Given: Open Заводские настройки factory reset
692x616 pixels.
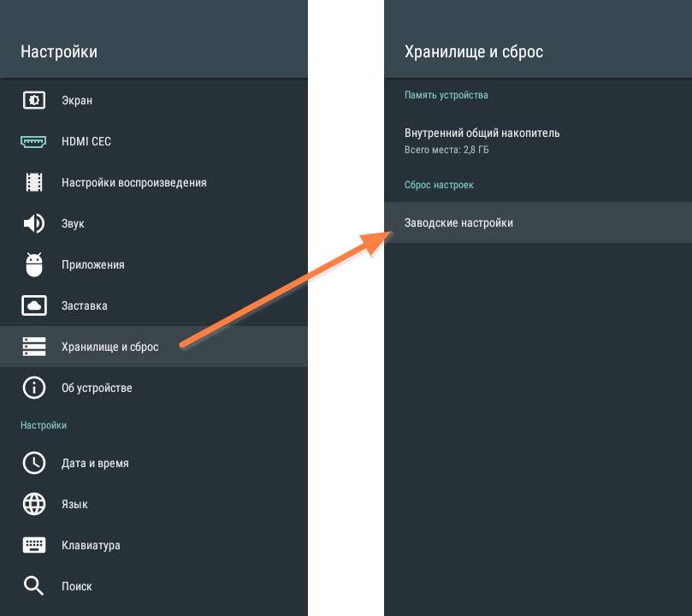Looking at the screenshot, I should point(538,222).
